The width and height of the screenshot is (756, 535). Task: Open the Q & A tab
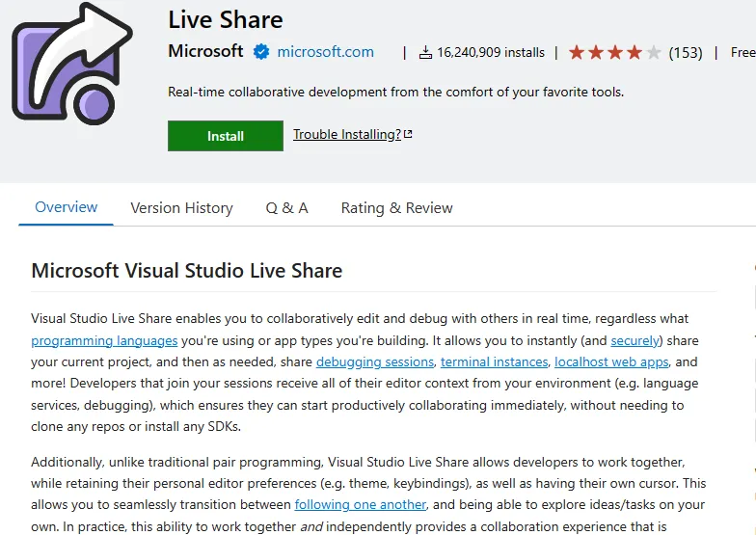pos(286,208)
